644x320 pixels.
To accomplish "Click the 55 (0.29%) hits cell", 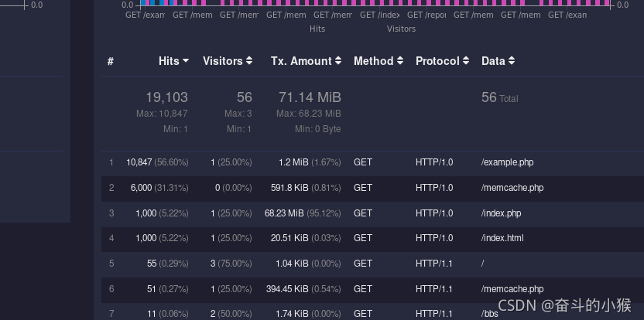I will (167, 264).
